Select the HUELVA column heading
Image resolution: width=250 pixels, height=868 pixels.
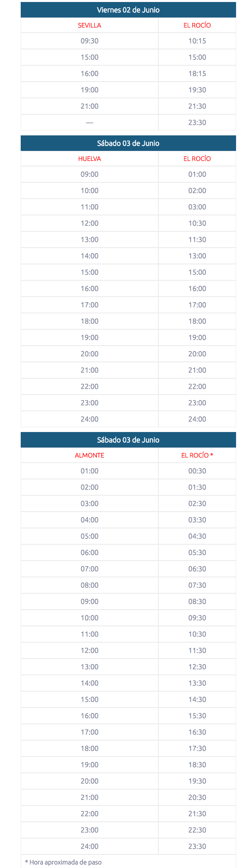[x=90, y=159]
